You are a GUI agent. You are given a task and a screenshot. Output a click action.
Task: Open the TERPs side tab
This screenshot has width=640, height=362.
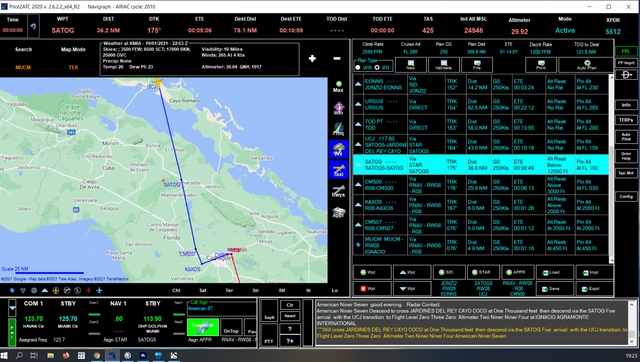tap(626, 120)
